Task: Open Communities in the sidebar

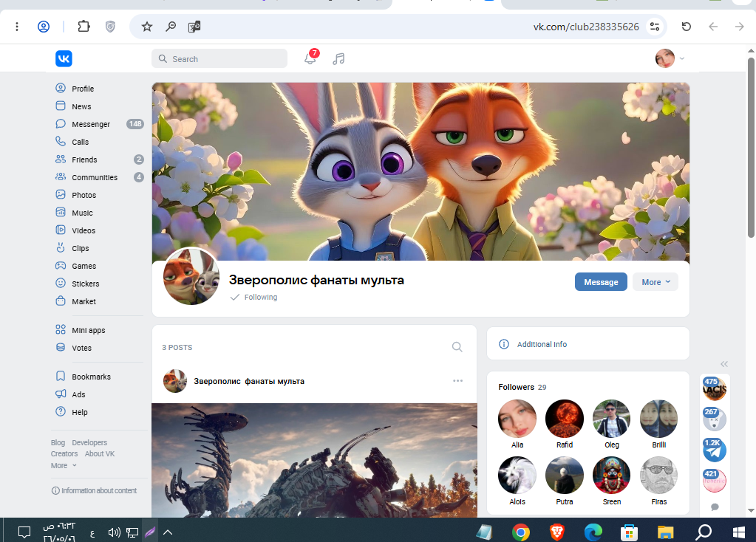Action: [x=95, y=177]
